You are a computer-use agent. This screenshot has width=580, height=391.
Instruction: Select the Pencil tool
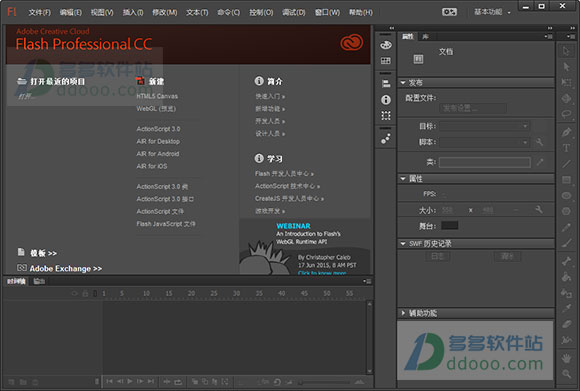click(566, 227)
